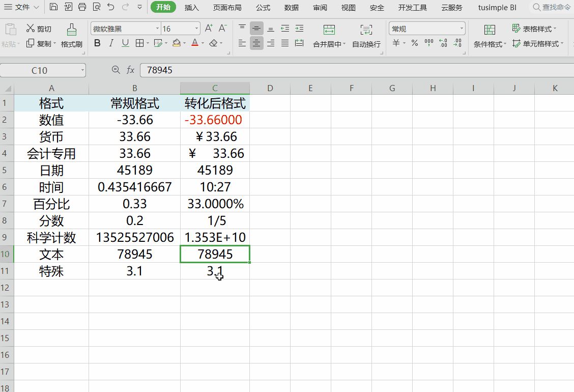Click the Merge and Center (合并居中) icon
Image resolution: width=574 pixels, height=392 pixels.
(329, 30)
